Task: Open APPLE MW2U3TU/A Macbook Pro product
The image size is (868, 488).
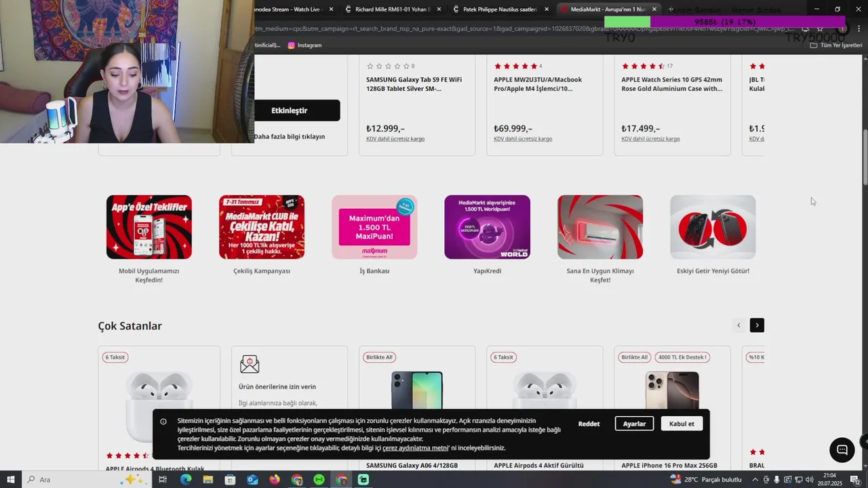Action: (x=538, y=84)
